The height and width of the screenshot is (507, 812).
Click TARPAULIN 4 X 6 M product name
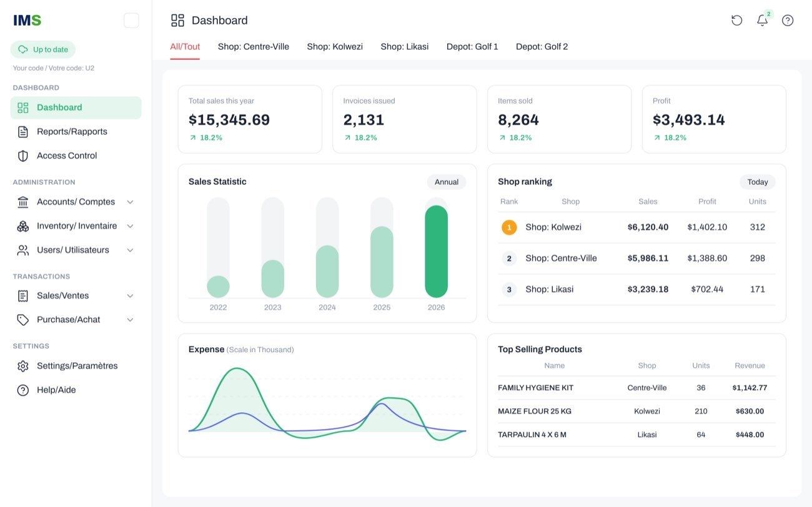coord(532,435)
